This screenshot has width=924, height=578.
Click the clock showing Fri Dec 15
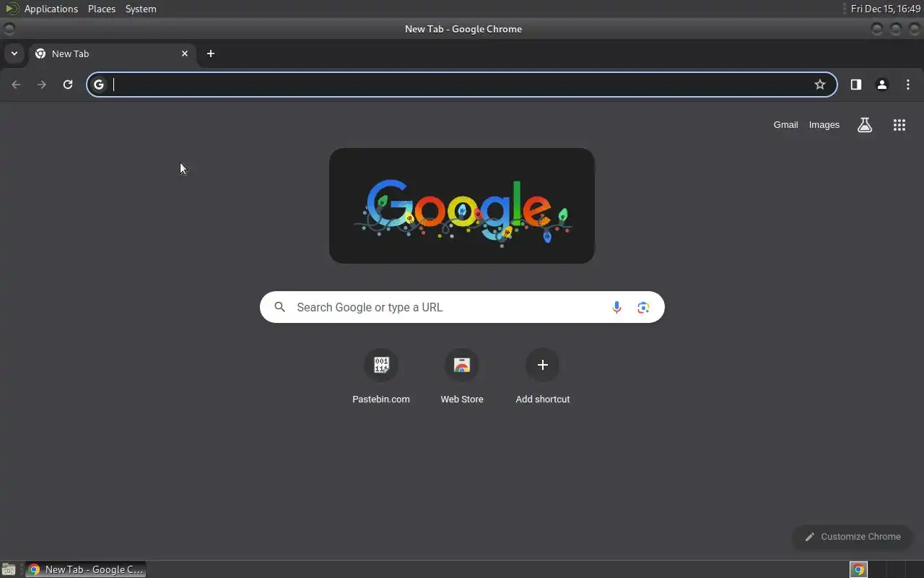(885, 9)
